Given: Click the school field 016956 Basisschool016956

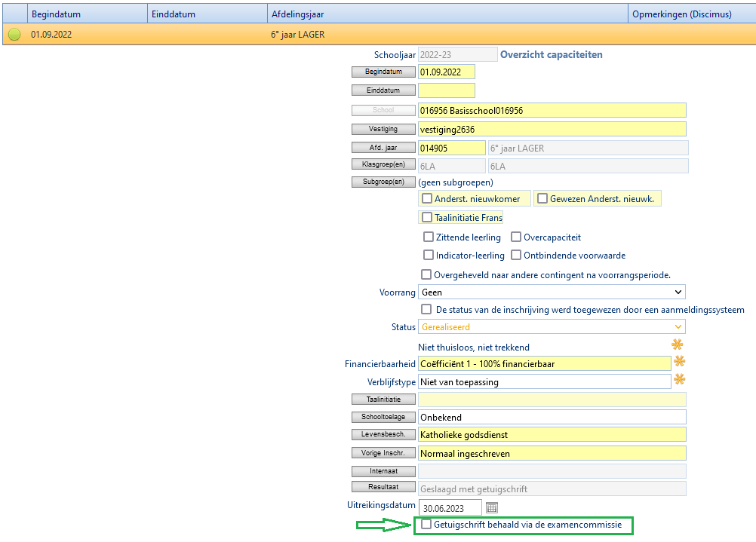Looking at the screenshot, I should pyautogui.click(x=552, y=110).
